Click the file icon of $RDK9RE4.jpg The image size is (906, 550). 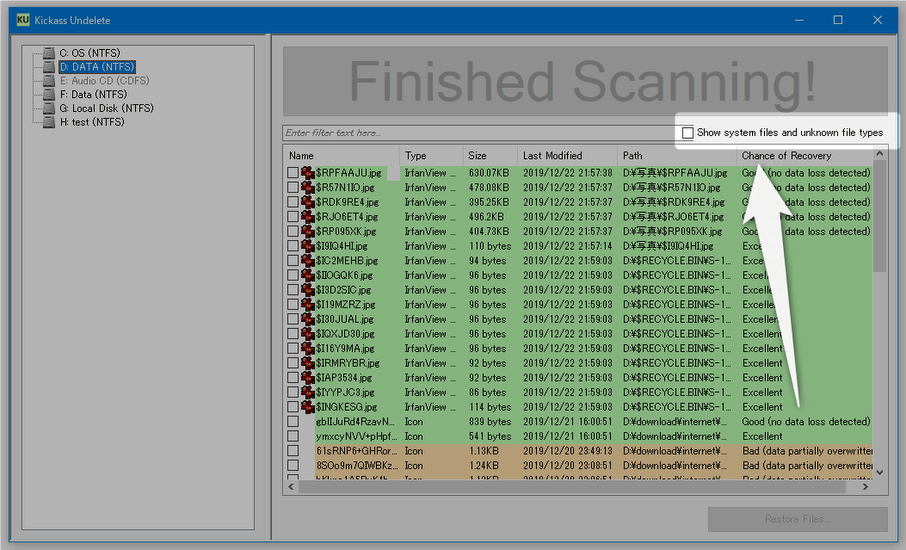[x=308, y=202]
